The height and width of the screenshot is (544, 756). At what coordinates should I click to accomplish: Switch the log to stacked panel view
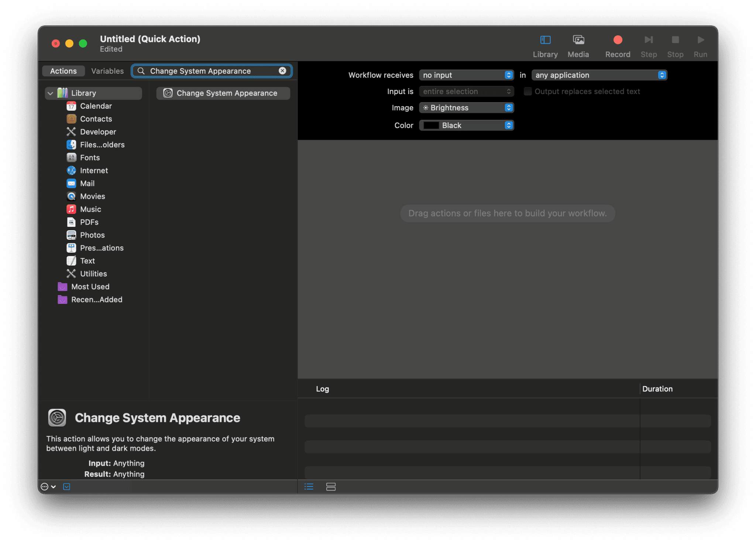point(331,486)
